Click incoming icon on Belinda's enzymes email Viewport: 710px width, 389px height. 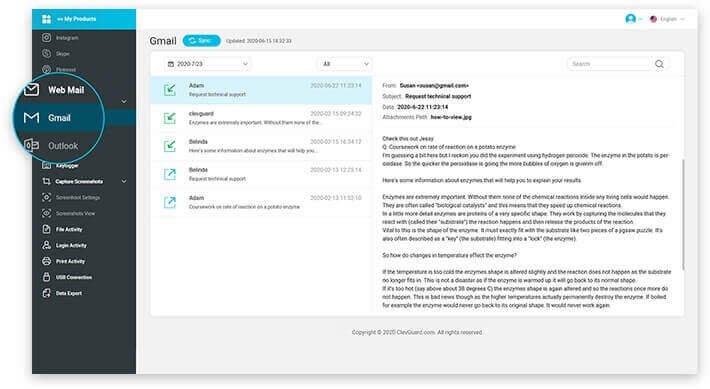pyautogui.click(x=170, y=146)
